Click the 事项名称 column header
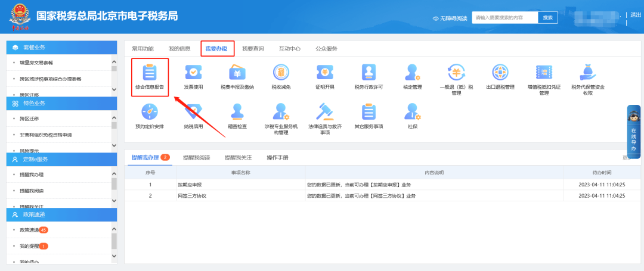This screenshot has width=644, height=271. point(241,173)
